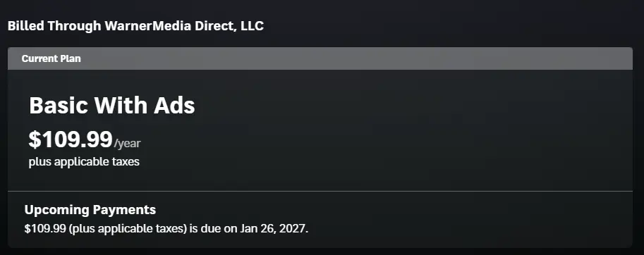Click the Billed Through WarnerMedia Direct heading

coord(135,26)
